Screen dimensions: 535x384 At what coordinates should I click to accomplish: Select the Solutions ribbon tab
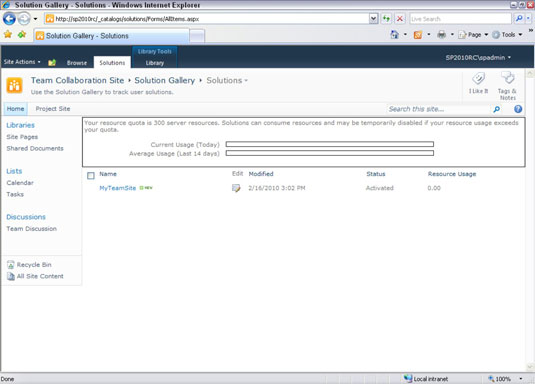coord(112,62)
